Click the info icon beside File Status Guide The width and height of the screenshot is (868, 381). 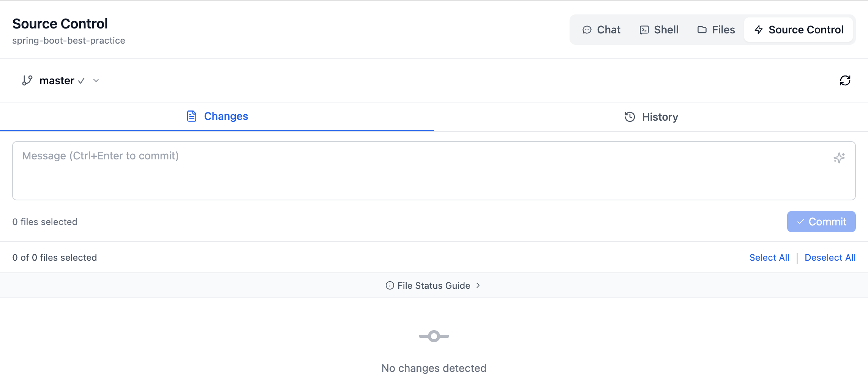pos(390,286)
